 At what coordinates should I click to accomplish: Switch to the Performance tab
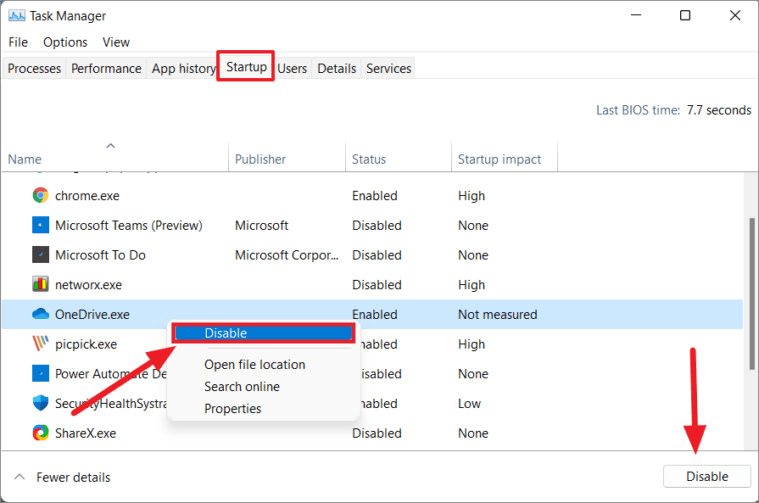[x=106, y=68]
